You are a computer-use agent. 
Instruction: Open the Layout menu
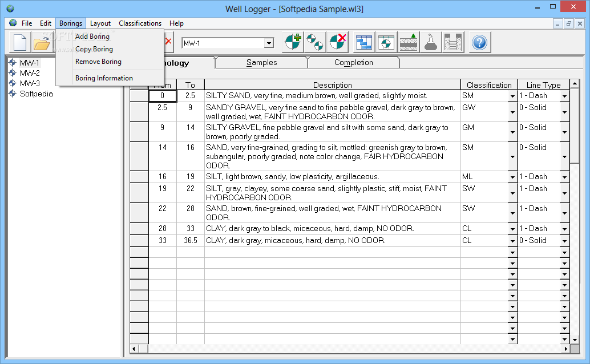tap(100, 23)
